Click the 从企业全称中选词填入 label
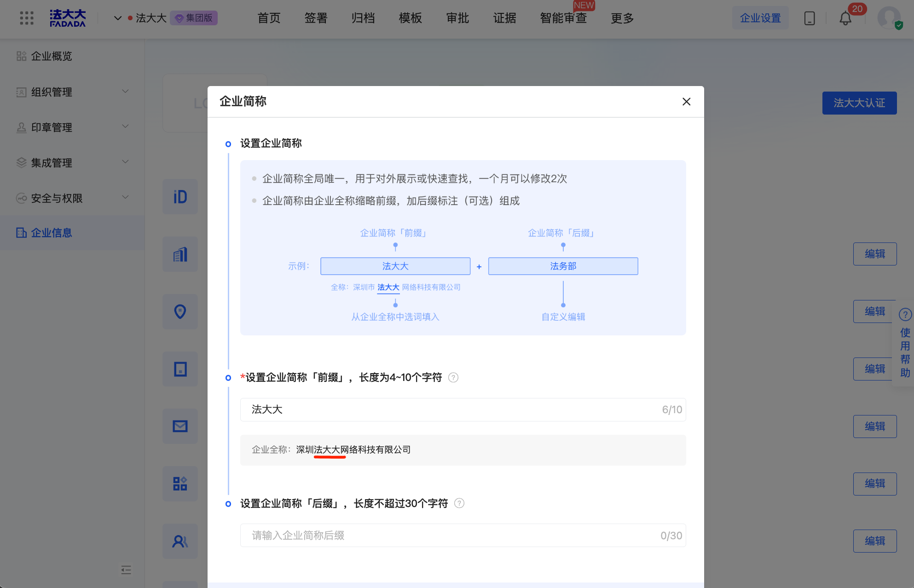The image size is (914, 588). (x=395, y=317)
